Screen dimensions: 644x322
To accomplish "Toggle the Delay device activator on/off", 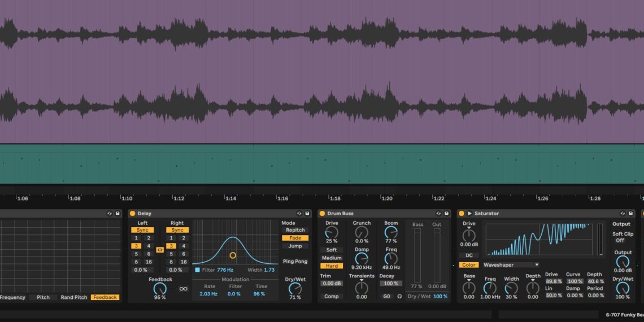I will tap(133, 214).
